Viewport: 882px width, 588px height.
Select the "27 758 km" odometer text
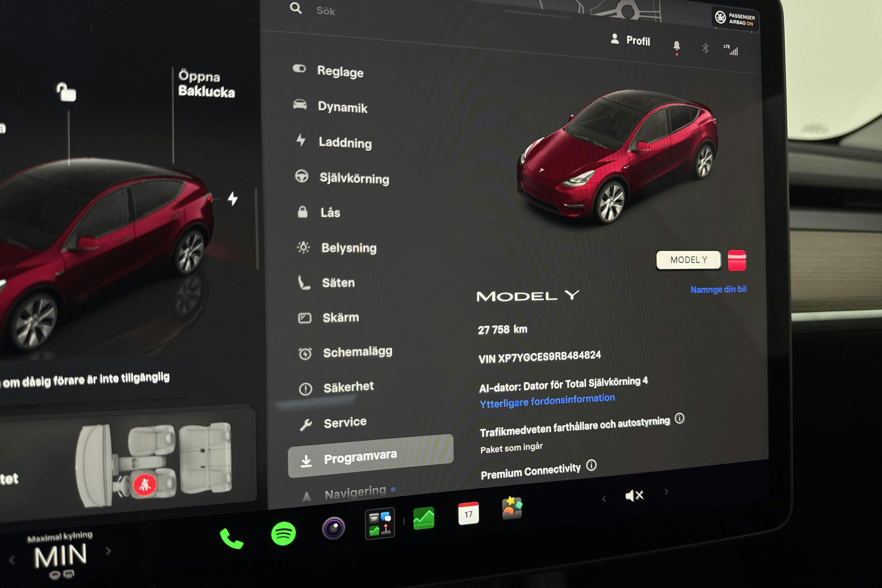[x=502, y=329]
